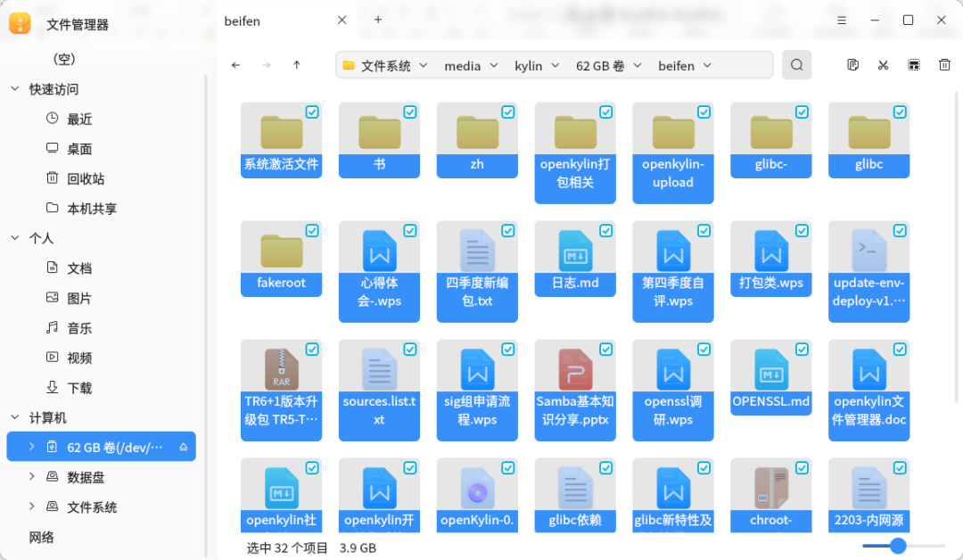This screenshot has height=560, width=963.
Task: Collapse the 个人 section
Action: tap(15, 237)
